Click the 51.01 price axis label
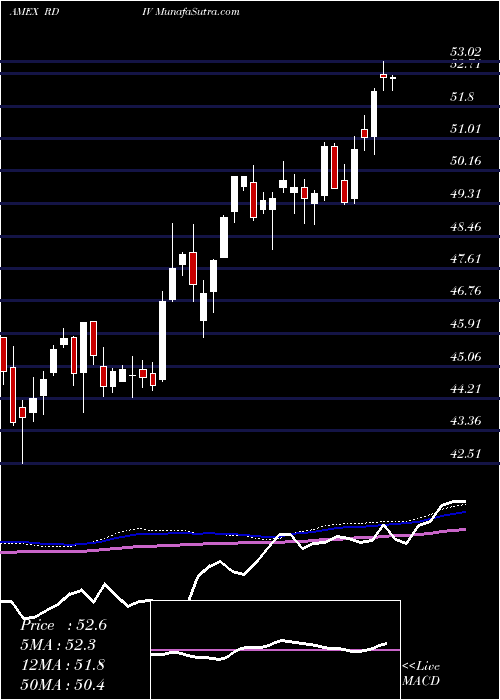This screenshot has width=500, height=700. pos(468,129)
